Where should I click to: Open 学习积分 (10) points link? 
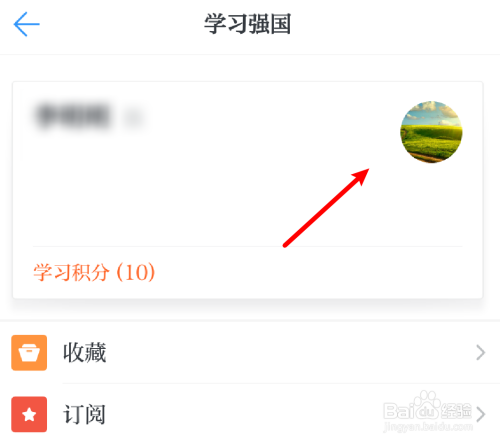coord(94,272)
